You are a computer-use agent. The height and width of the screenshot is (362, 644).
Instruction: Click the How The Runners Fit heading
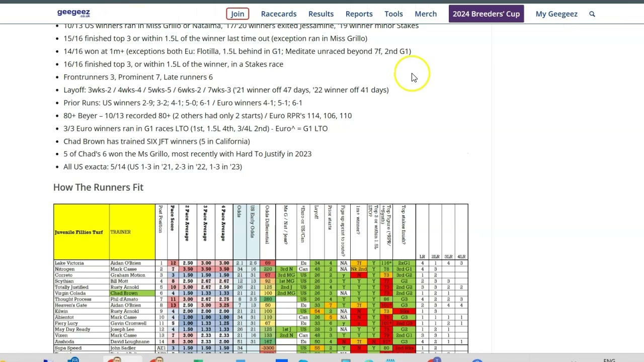[x=98, y=187]
